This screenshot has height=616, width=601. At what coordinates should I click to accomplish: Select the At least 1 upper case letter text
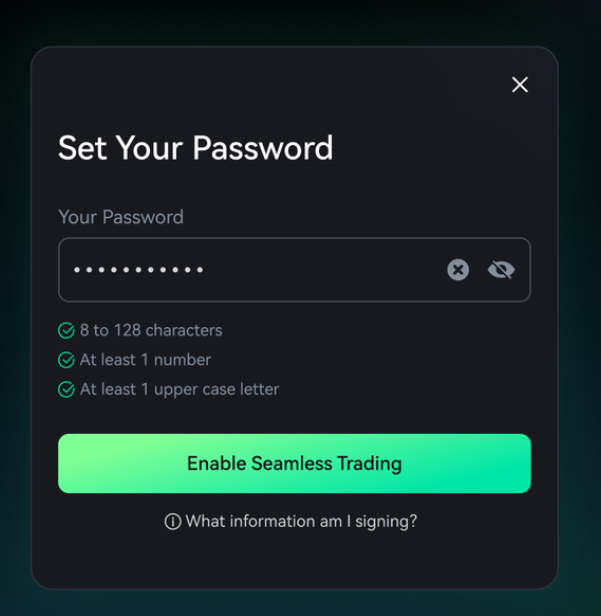click(x=179, y=390)
